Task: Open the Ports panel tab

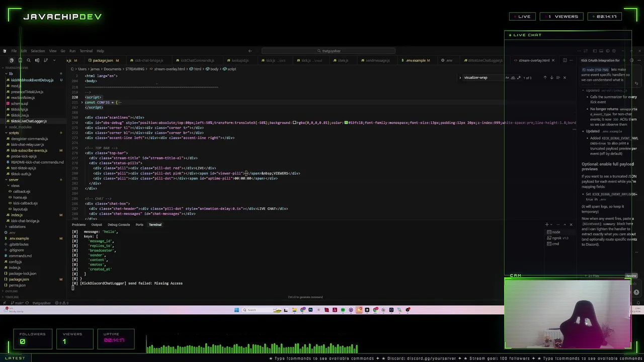Action: pyautogui.click(x=139, y=225)
